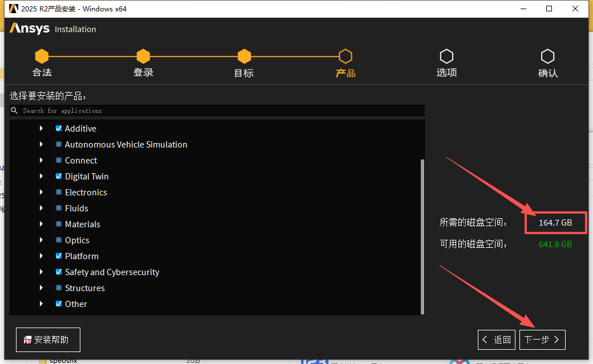Click the PDF icon on 安装帮助 button
The image size is (593, 364).
tap(27, 340)
